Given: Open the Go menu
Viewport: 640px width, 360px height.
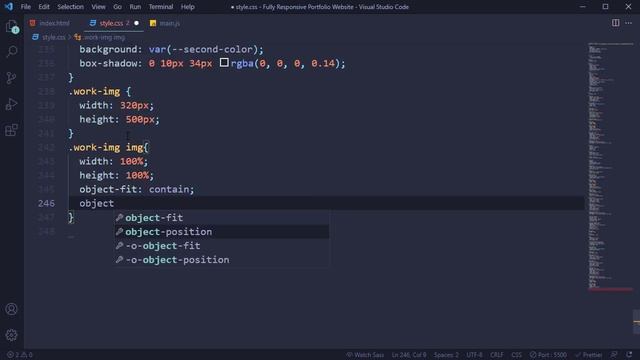Looking at the screenshot, I should pos(118,7).
